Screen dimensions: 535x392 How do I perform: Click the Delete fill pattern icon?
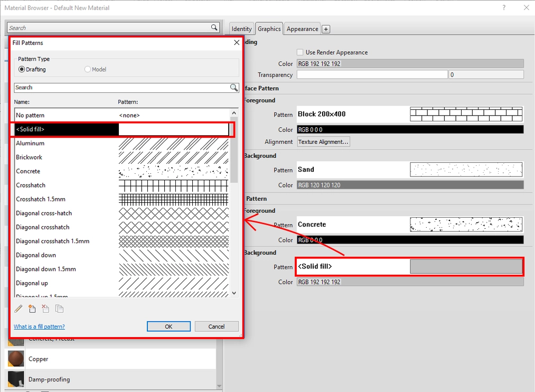pos(45,309)
